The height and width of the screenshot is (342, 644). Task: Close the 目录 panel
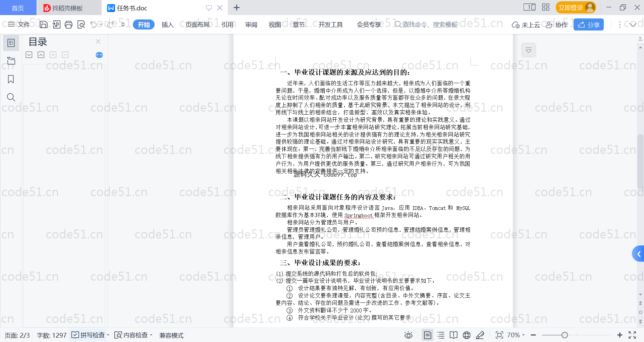(98, 42)
